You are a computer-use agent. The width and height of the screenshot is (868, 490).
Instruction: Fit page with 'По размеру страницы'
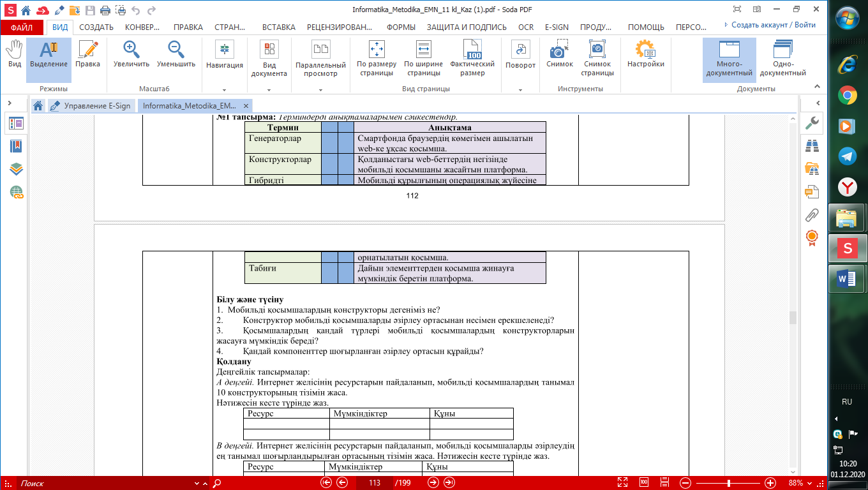tap(377, 59)
